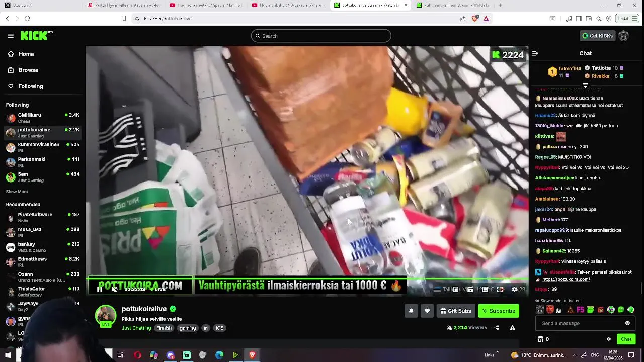Viewport: 644px width, 362px height.
Task: Open chat settings gear
Action: [609, 339]
